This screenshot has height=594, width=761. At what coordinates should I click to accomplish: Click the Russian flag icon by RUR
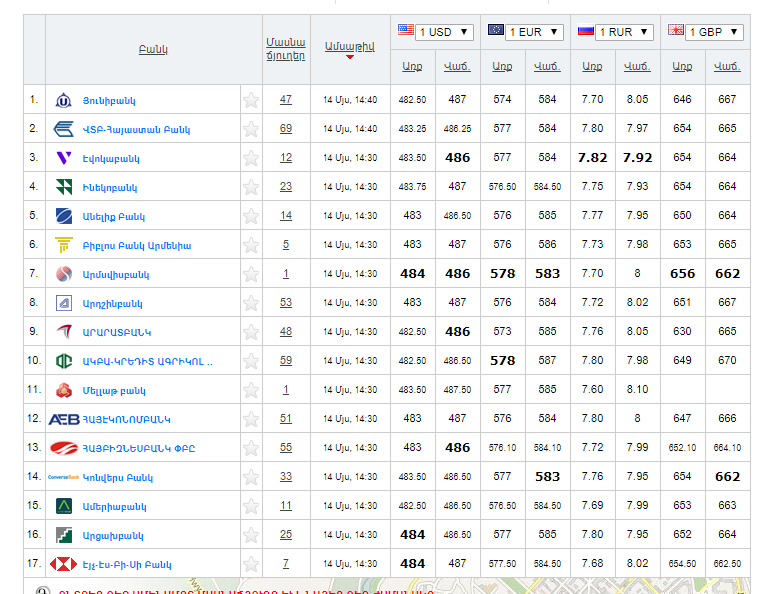[x=586, y=31]
